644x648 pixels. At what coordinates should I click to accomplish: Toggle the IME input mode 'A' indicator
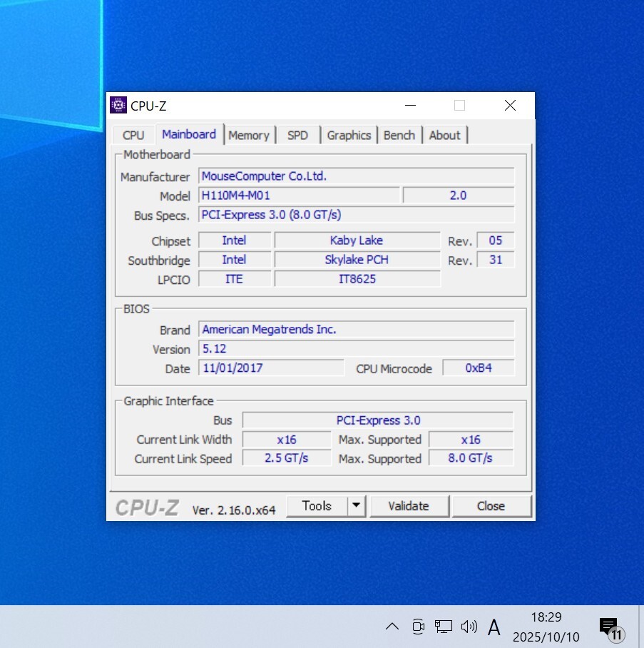494,627
